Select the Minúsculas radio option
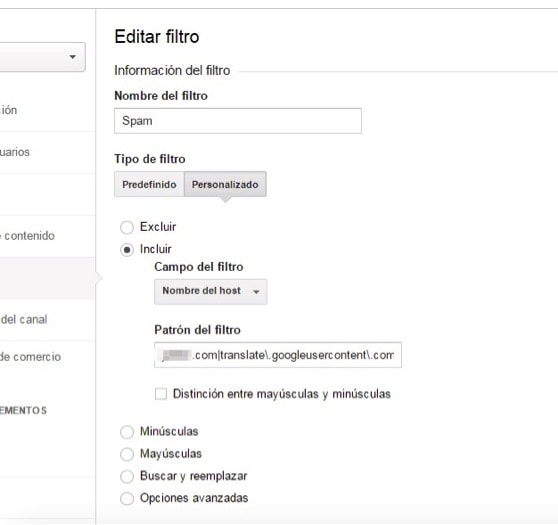The image size is (558, 525). (x=127, y=432)
